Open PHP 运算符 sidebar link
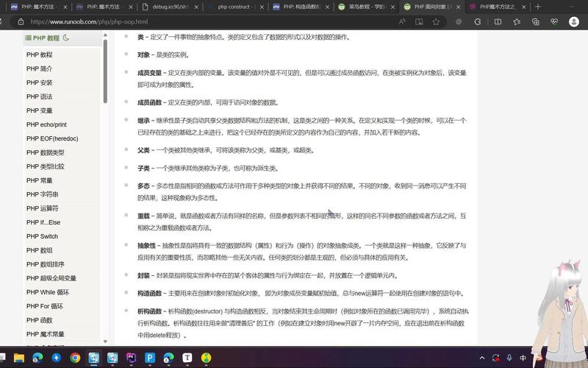This screenshot has width=588, height=368. pos(43,208)
